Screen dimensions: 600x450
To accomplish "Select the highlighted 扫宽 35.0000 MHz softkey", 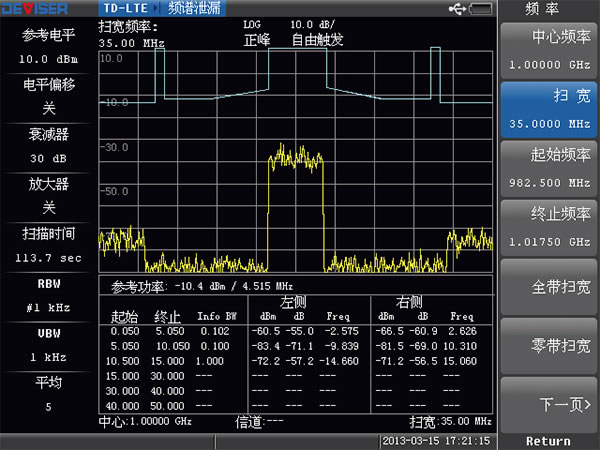I will click(549, 110).
